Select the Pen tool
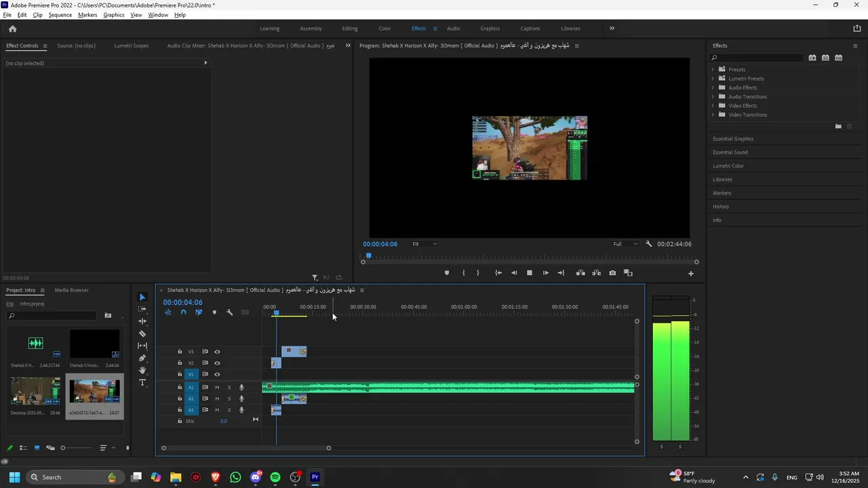The width and height of the screenshot is (868, 488). tap(142, 358)
